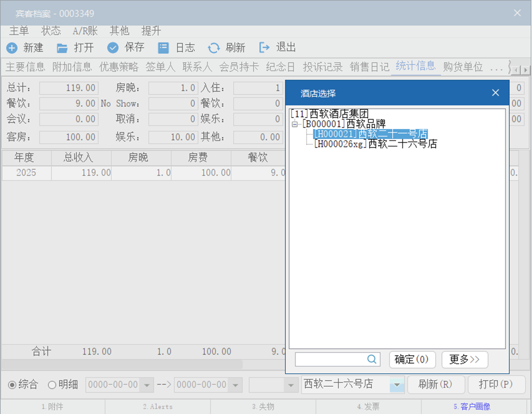532x414 pixels.
Task: Select the 综合 radio button
Action: [x=12, y=385]
